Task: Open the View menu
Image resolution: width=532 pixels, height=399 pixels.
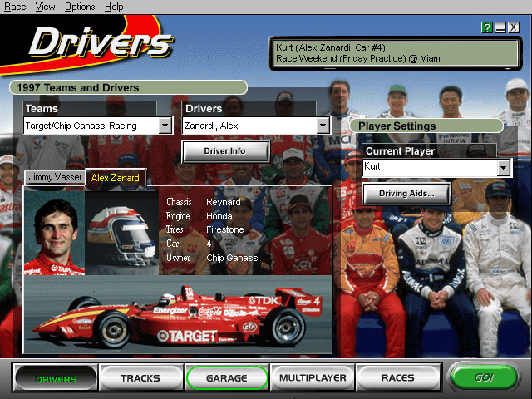Action: pyautogui.click(x=45, y=7)
